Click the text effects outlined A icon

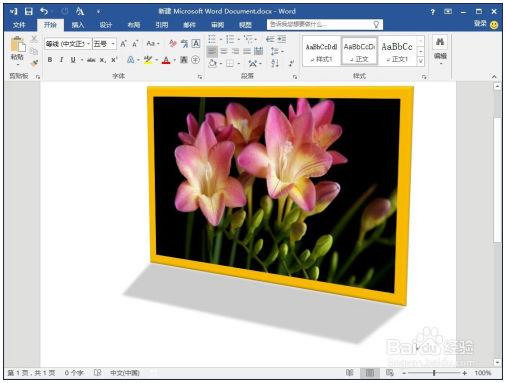click(130, 60)
